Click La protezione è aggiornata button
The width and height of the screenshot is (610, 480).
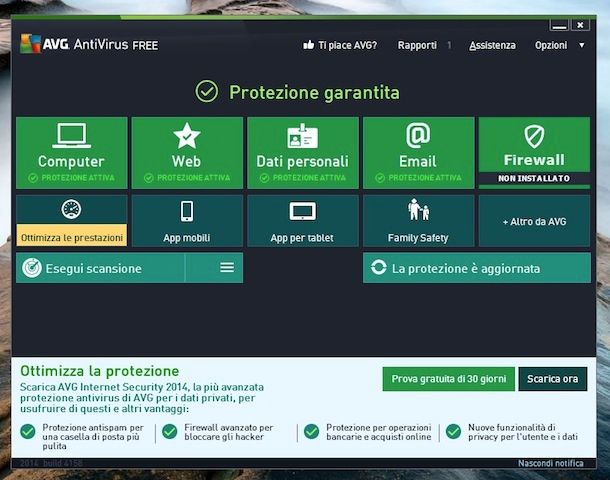tap(477, 268)
